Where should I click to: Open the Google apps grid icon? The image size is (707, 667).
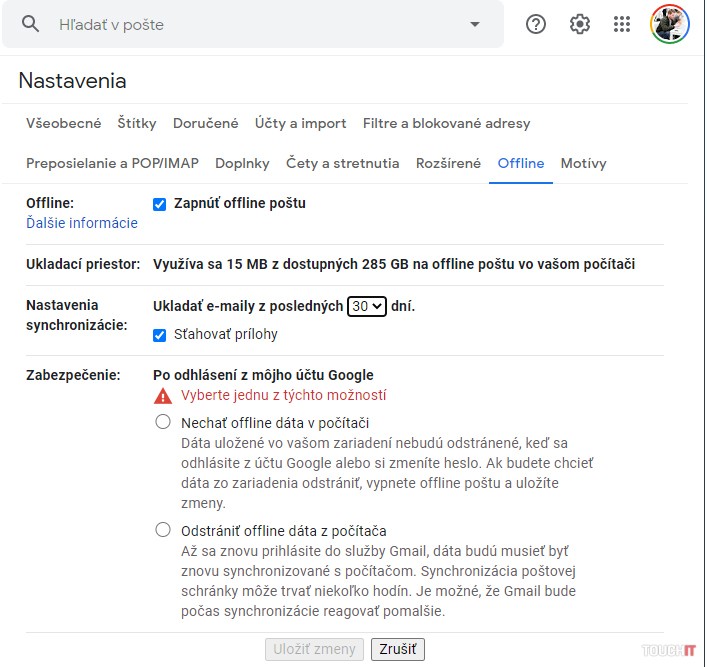[622, 24]
